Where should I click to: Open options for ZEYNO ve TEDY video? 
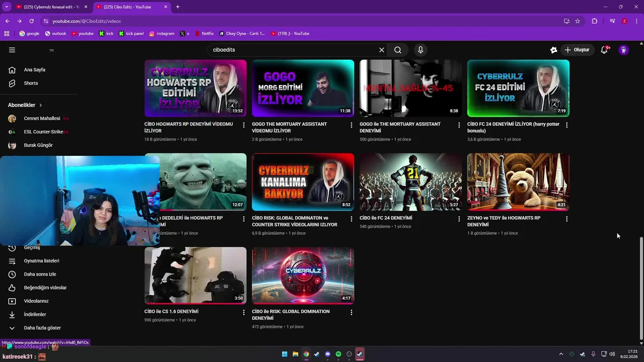click(567, 219)
